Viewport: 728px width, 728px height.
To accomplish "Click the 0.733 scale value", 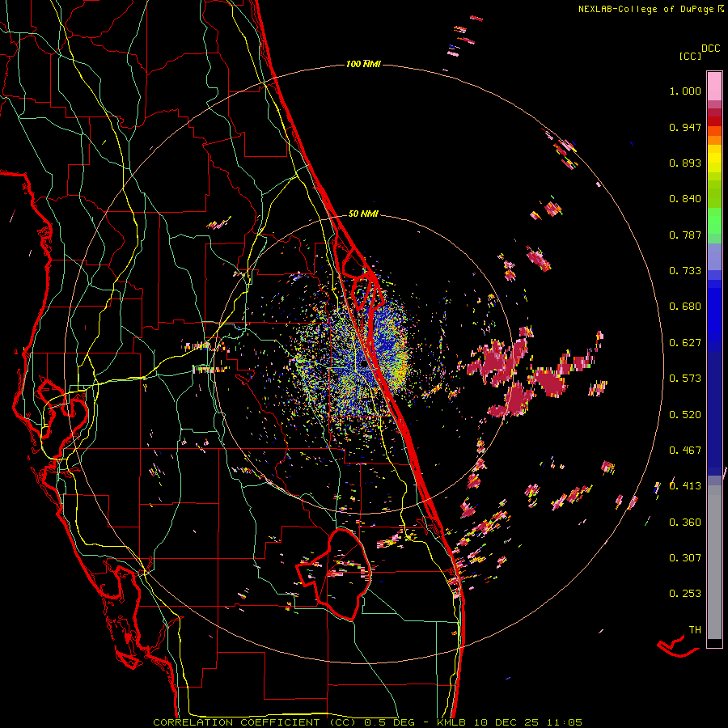I will click(685, 271).
